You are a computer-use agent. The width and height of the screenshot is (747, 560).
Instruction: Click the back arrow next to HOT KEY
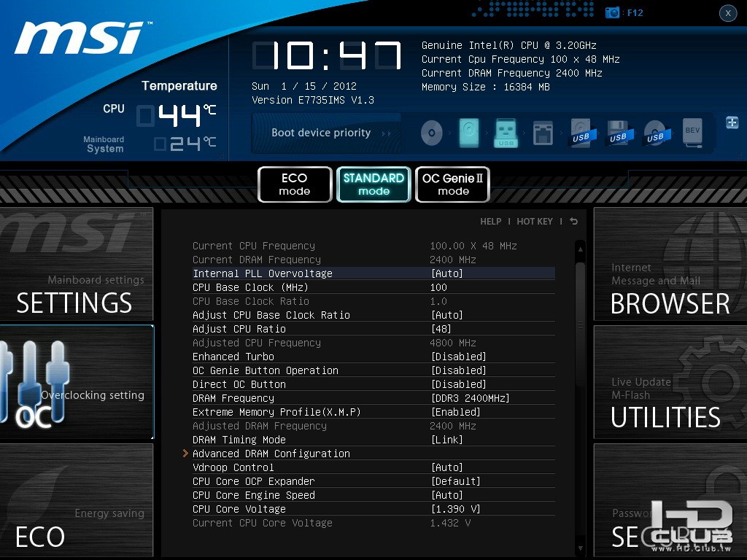[x=573, y=222]
